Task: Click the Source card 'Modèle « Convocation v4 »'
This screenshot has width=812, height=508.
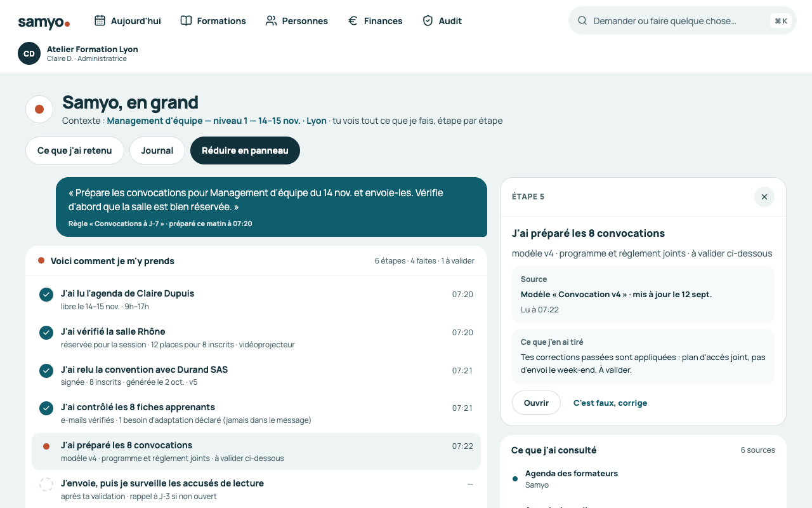Action: [643, 294]
